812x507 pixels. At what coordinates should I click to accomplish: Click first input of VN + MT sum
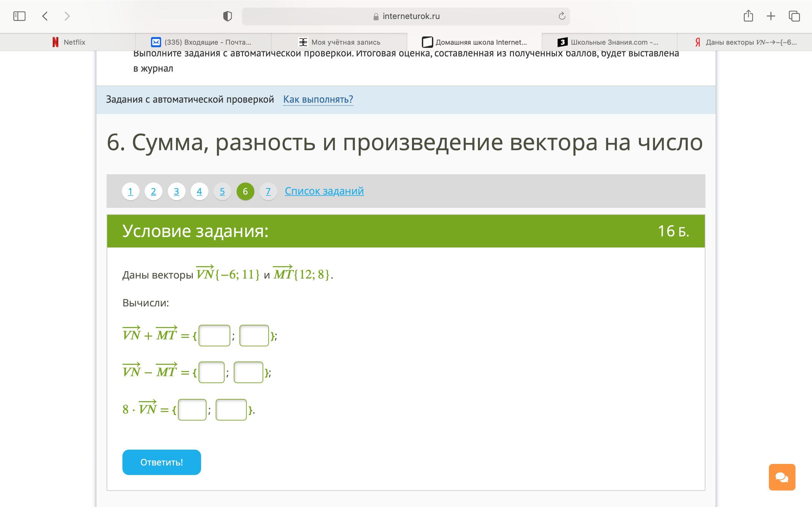[214, 335]
